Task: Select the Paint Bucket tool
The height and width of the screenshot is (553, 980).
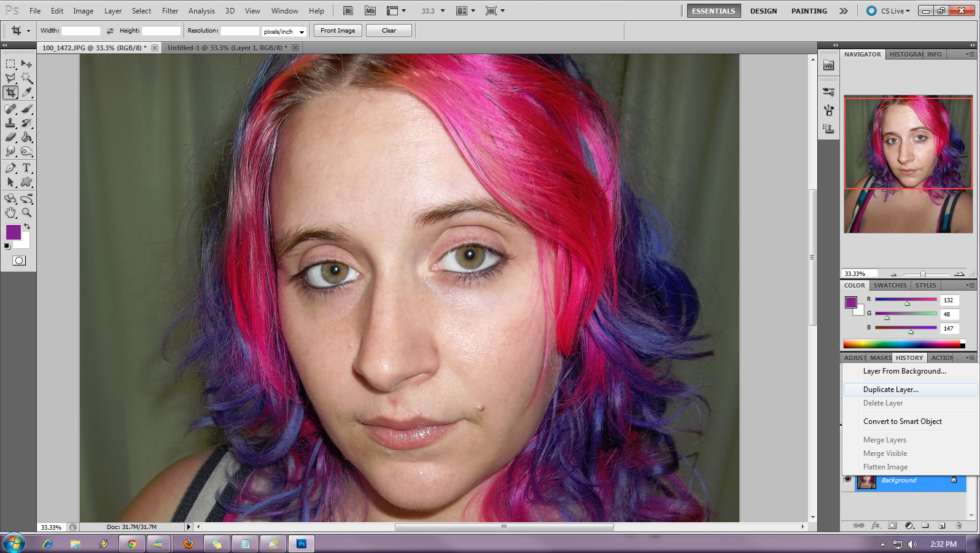Action: 26,137
